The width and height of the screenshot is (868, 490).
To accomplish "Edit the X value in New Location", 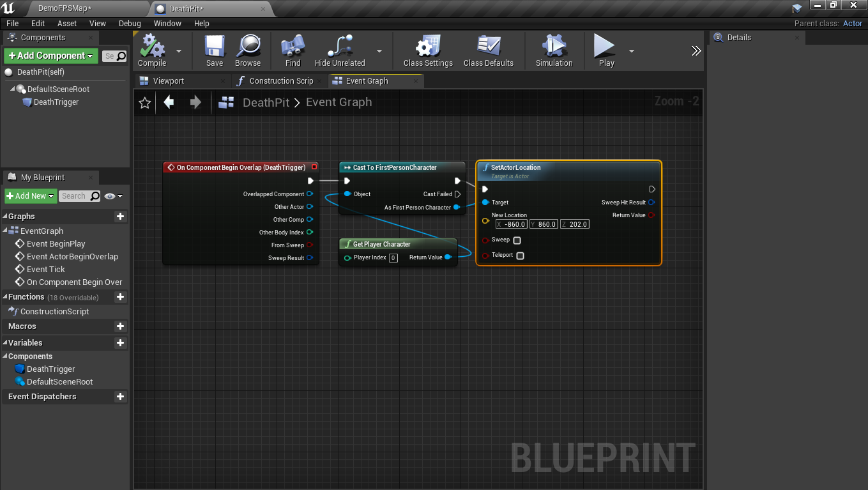I will [x=513, y=224].
